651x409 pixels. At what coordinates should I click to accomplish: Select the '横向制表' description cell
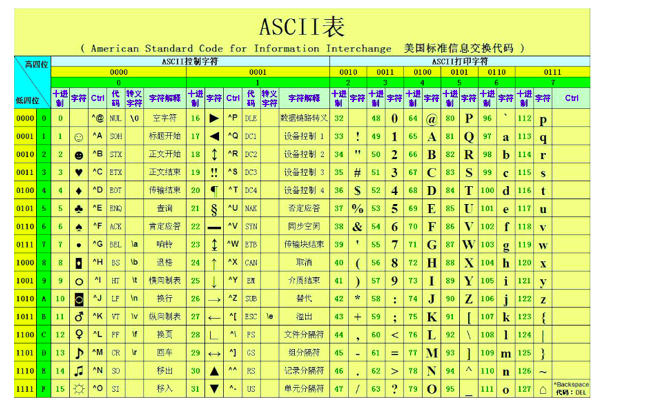pyautogui.click(x=164, y=281)
